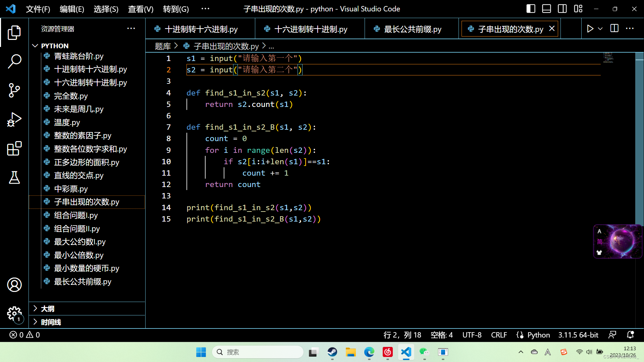Open the Run and Debug view

pos(14,119)
